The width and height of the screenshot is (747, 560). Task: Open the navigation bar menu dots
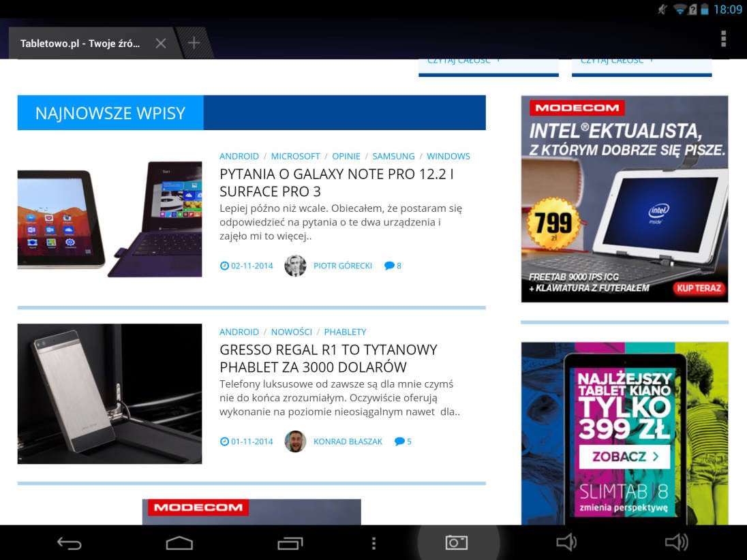click(x=374, y=543)
